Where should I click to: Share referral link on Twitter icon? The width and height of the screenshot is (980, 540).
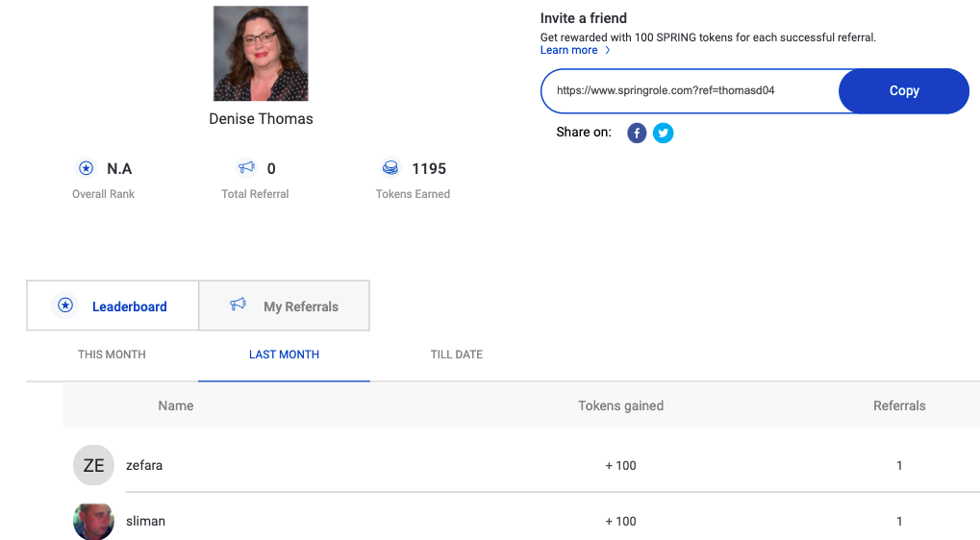664,133
